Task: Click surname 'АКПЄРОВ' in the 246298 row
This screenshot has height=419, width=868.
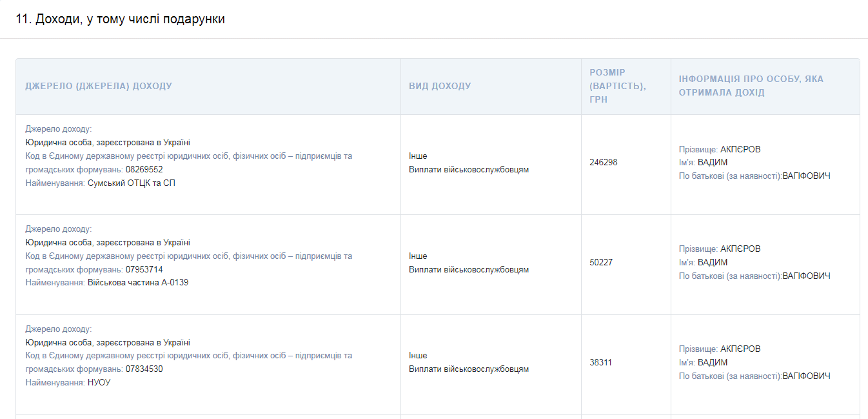Action: (x=740, y=149)
